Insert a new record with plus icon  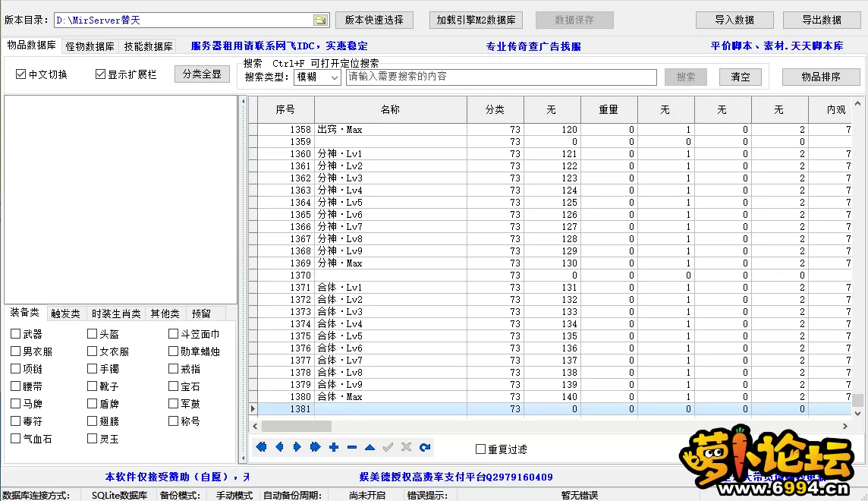click(334, 447)
